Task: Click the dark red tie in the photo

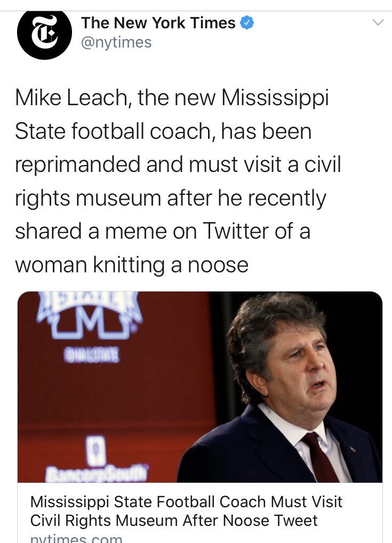Action: [x=320, y=457]
